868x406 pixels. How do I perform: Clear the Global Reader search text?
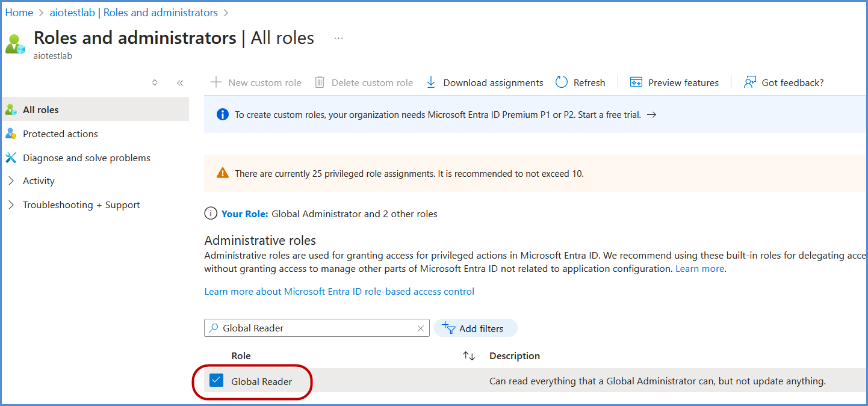pos(421,328)
